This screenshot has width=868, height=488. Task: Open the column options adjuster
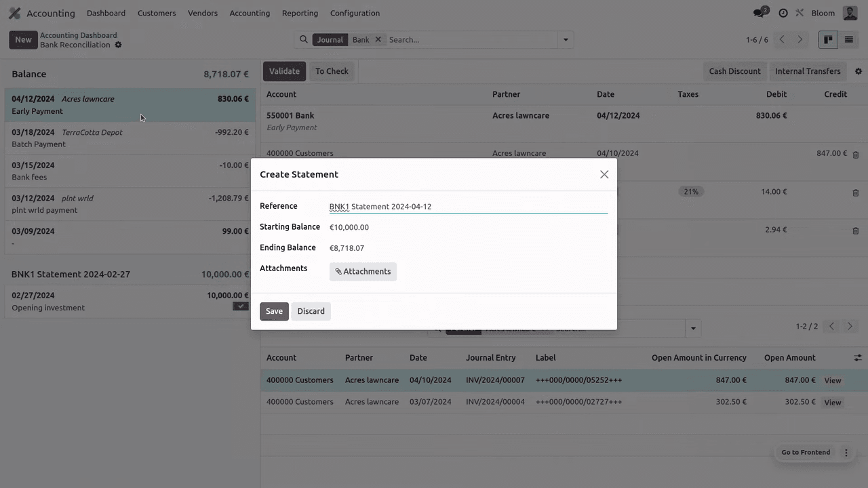click(858, 358)
